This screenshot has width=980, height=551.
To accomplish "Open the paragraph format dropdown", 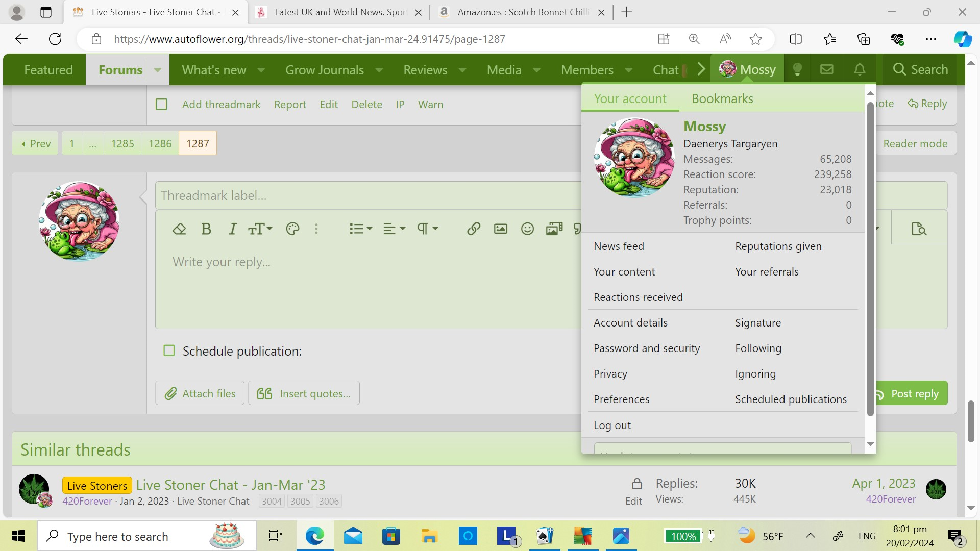I will point(427,229).
